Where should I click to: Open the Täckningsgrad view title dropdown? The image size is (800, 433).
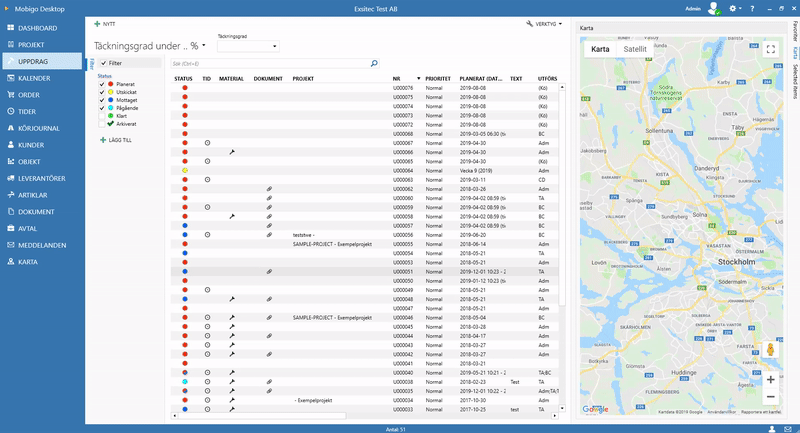point(204,45)
